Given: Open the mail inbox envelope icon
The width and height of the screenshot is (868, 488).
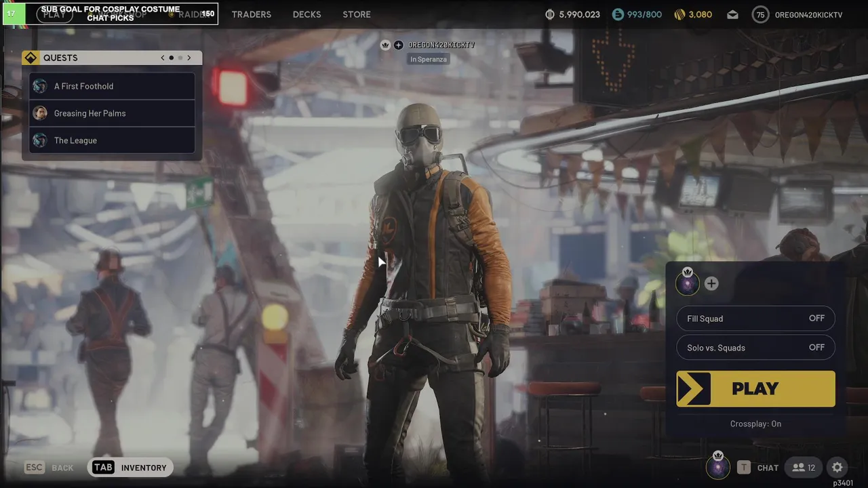Looking at the screenshot, I should pos(733,14).
